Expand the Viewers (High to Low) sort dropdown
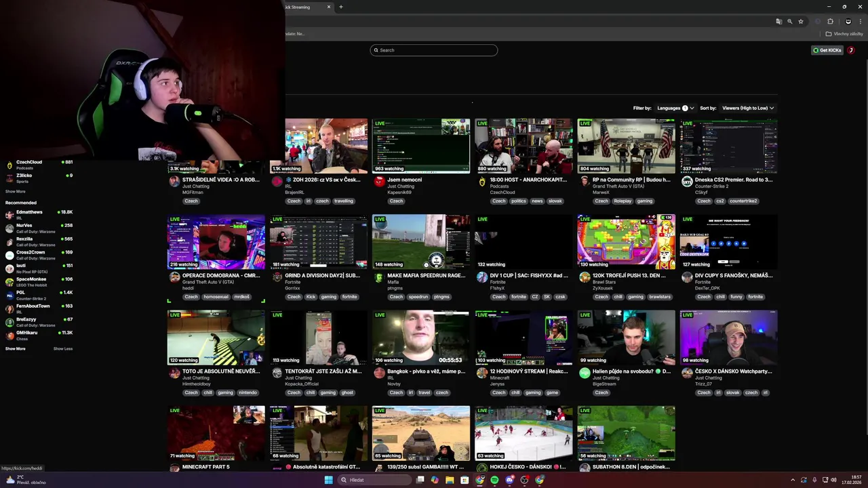868x488 pixels. point(748,108)
